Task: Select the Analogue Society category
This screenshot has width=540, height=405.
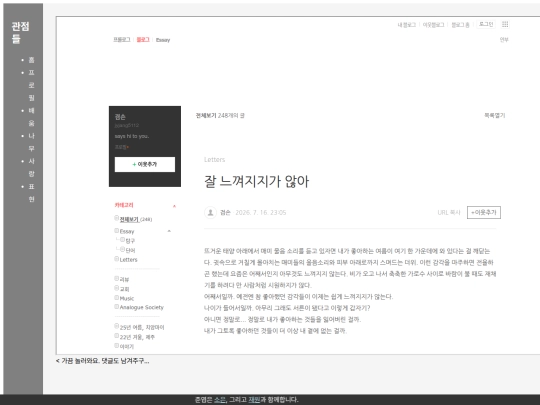Action: (142, 307)
